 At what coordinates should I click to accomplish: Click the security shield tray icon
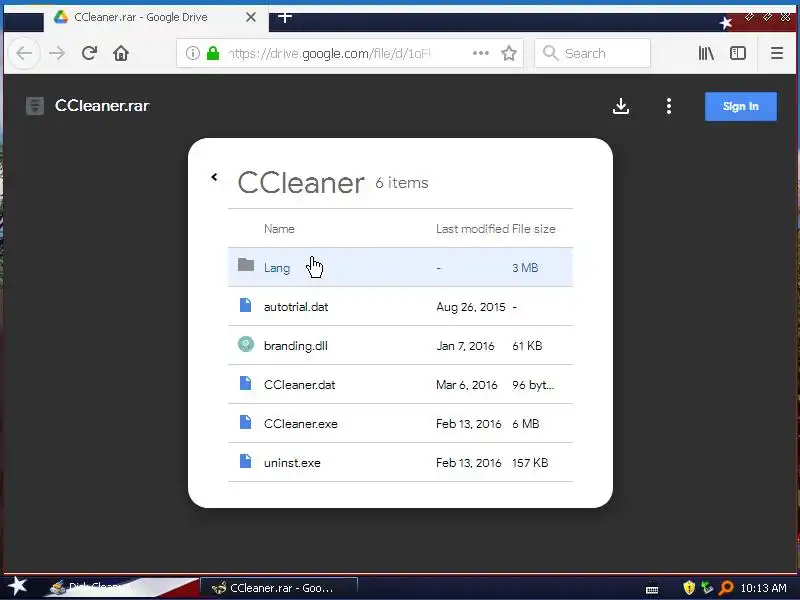pyautogui.click(x=689, y=588)
